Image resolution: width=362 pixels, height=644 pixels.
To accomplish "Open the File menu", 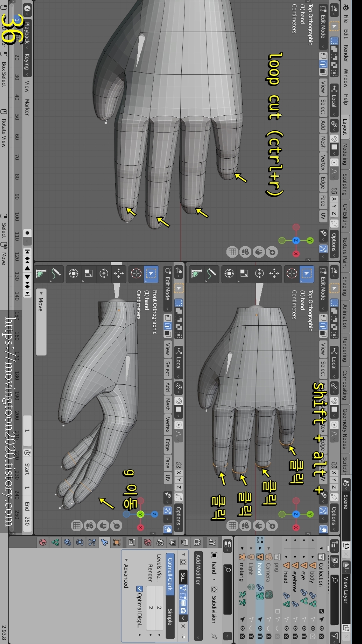I will point(346,19).
